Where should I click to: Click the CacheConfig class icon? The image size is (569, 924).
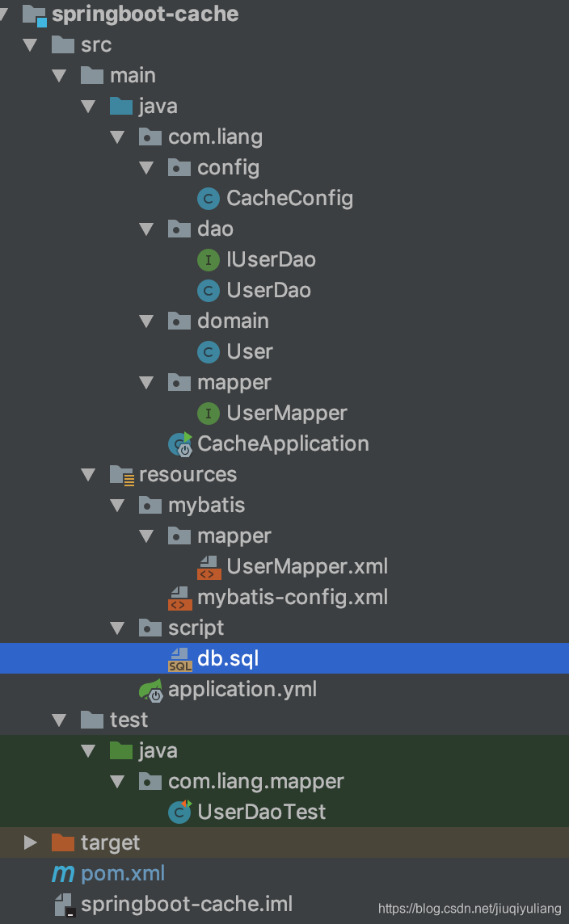(209, 199)
